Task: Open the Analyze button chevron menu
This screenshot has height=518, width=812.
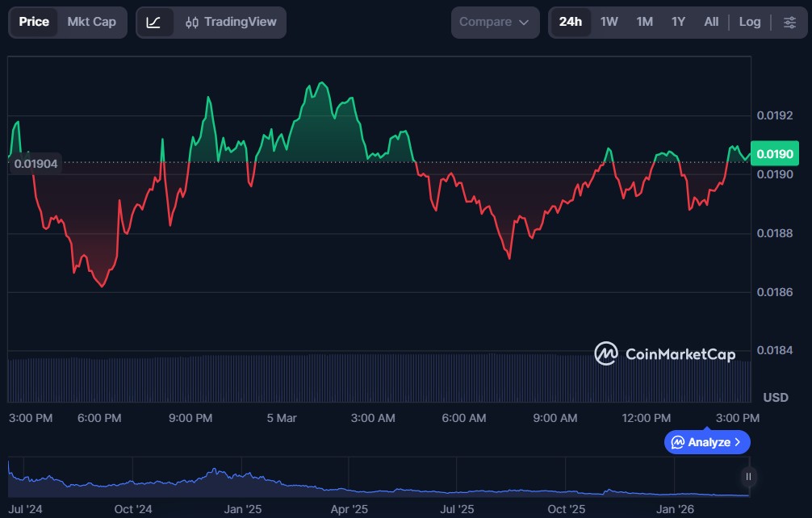Action: click(738, 442)
